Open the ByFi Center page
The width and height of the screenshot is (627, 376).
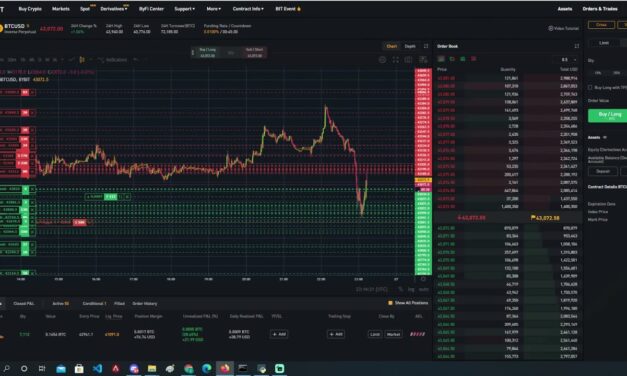[151, 9]
